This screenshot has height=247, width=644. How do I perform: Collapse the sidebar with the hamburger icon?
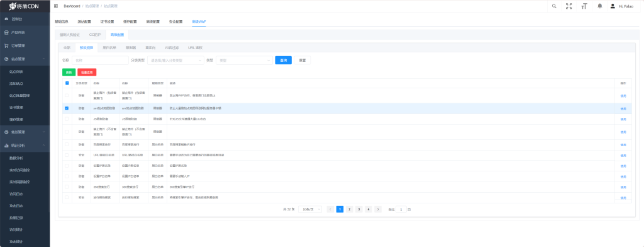(56, 6)
